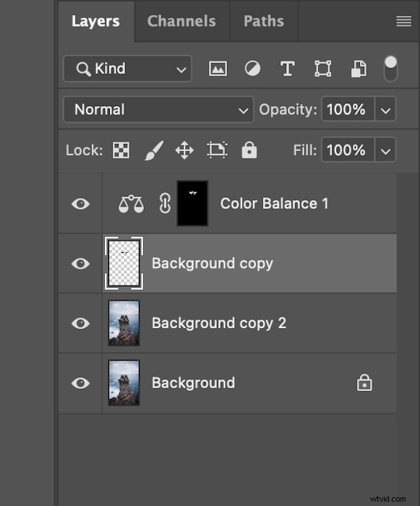This screenshot has width=420, height=506.
Task: Lock position move-arrows icon
Action: point(184,150)
